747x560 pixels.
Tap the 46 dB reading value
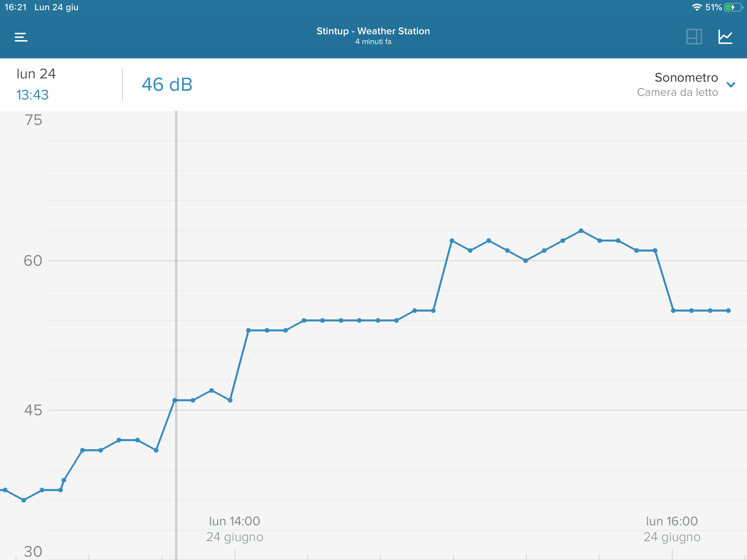(167, 85)
